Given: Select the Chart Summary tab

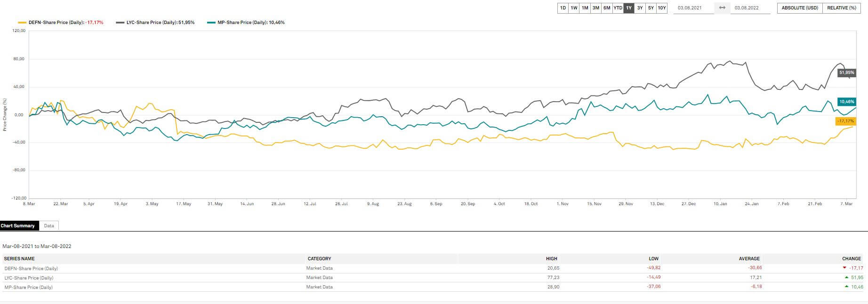Looking at the screenshot, I should 18,226.
